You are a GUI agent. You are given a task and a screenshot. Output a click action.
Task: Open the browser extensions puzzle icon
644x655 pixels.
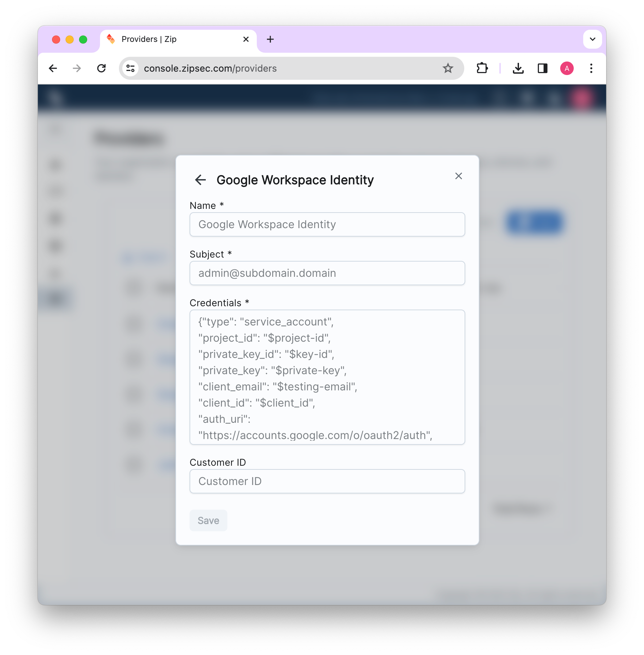click(482, 68)
